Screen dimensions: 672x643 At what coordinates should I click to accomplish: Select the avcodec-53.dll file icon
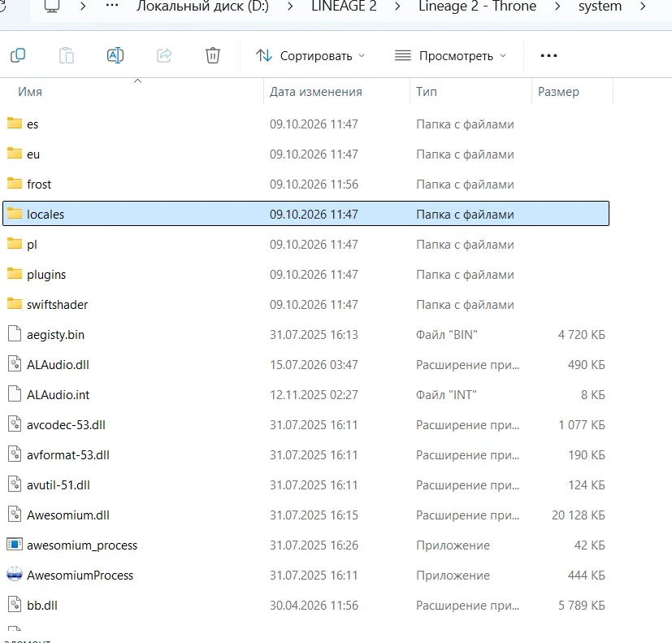pos(15,424)
